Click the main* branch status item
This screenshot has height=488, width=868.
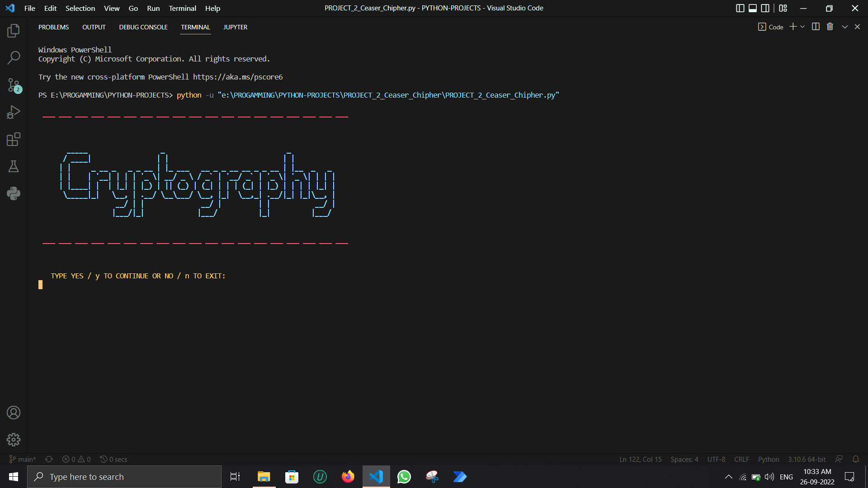(23, 459)
